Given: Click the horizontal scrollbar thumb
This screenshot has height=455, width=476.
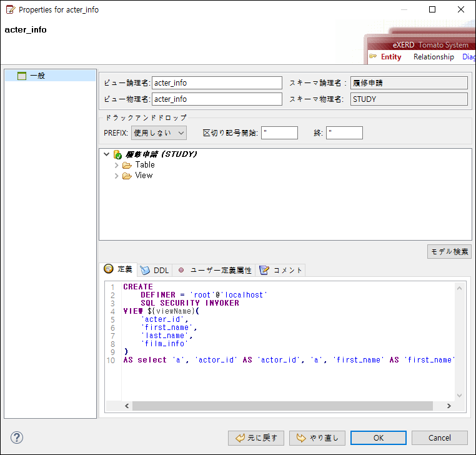Looking at the screenshot, I should [x=282, y=406].
